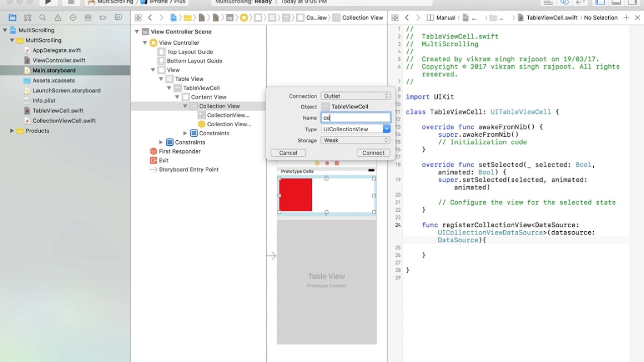
Task: Select Info.plist in navigator
Action: [44, 101]
